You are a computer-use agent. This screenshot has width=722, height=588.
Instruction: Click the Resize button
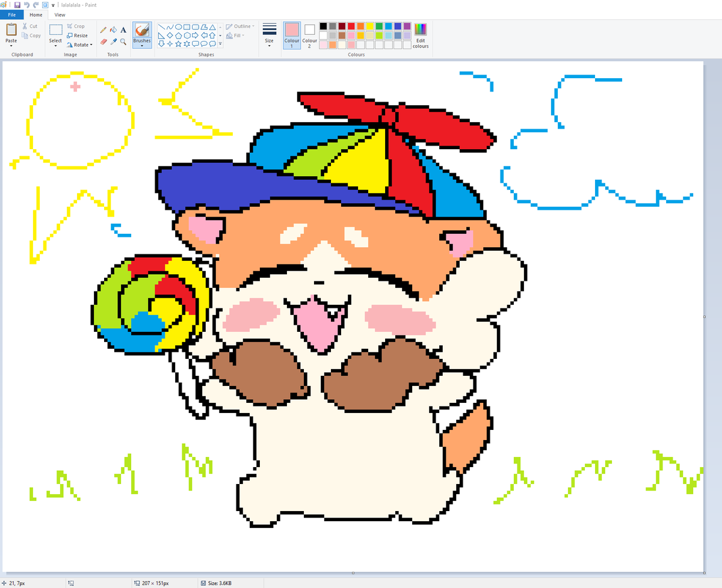(77, 35)
